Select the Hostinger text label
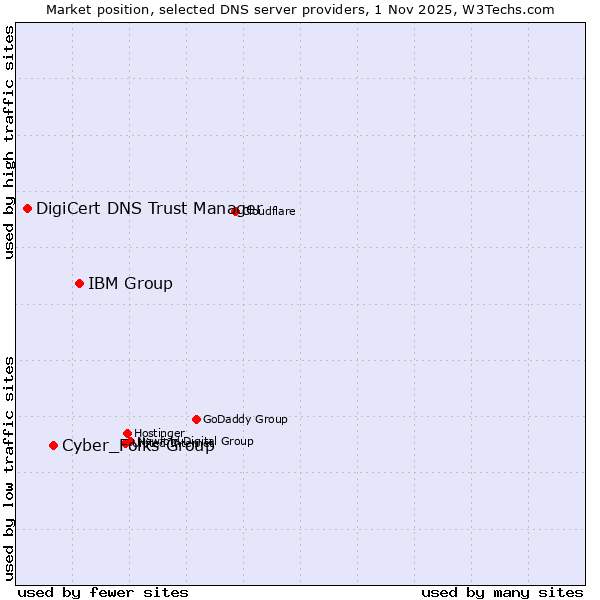 tap(159, 433)
